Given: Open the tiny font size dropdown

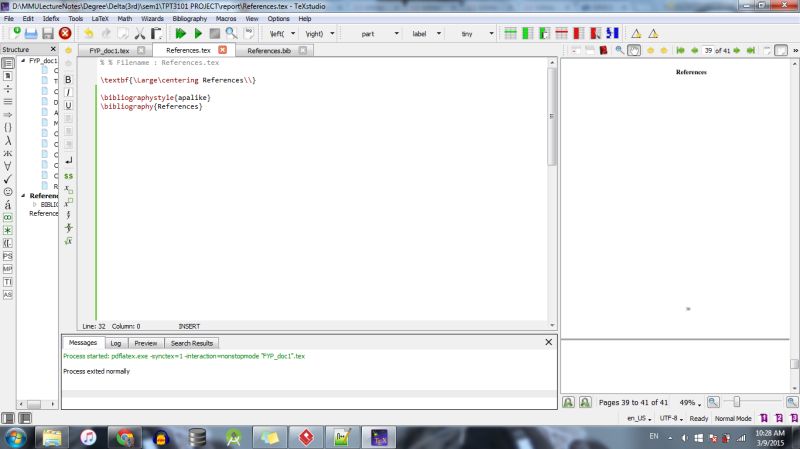Looking at the screenshot, I should [491, 34].
